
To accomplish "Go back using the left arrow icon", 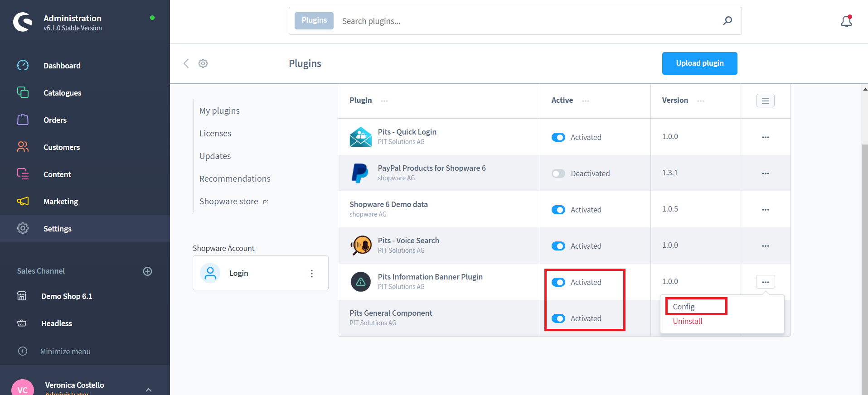I will (186, 63).
